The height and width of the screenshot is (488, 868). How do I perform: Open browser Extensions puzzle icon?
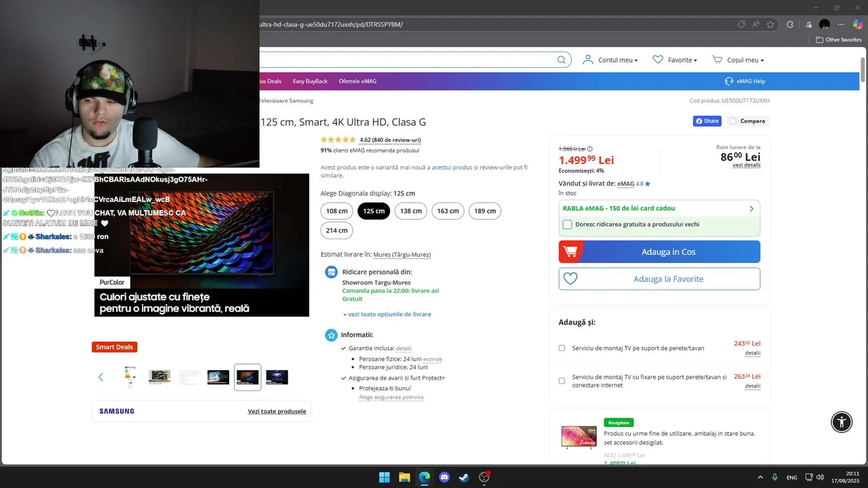(x=790, y=24)
